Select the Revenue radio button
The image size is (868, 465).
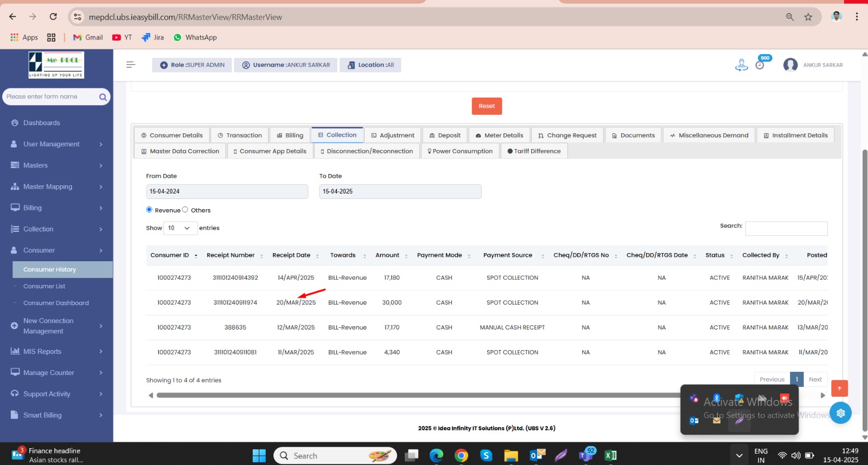coord(149,210)
